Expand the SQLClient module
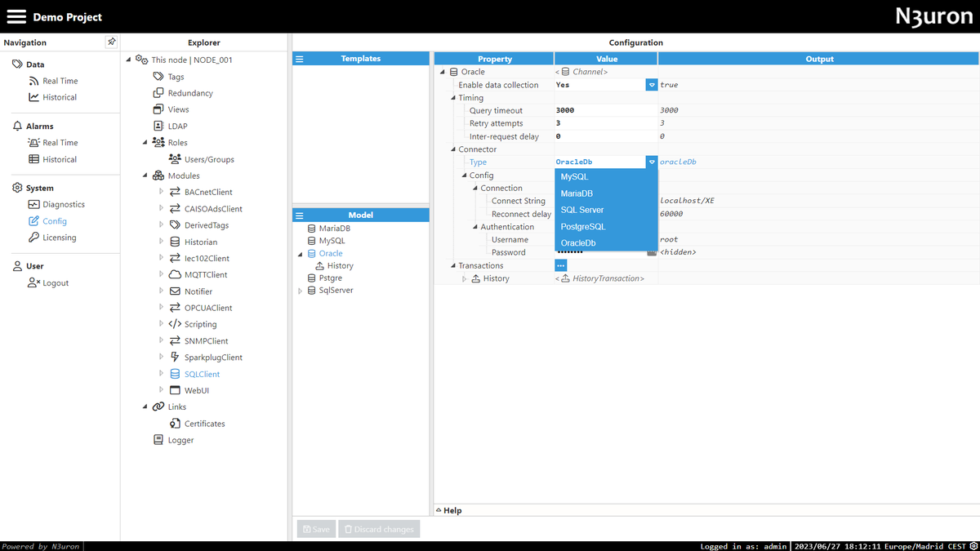This screenshot has height=551, width=980. tap(161, 374)
